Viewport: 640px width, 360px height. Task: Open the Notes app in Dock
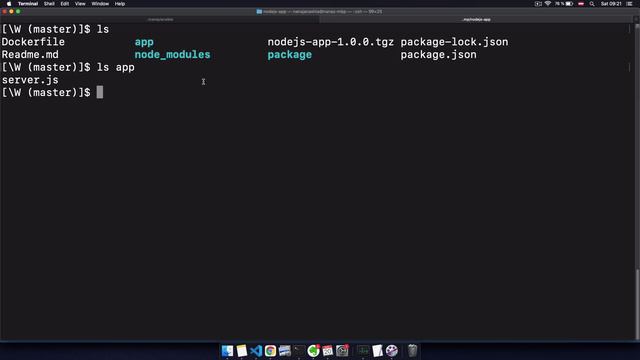[242, 351]
